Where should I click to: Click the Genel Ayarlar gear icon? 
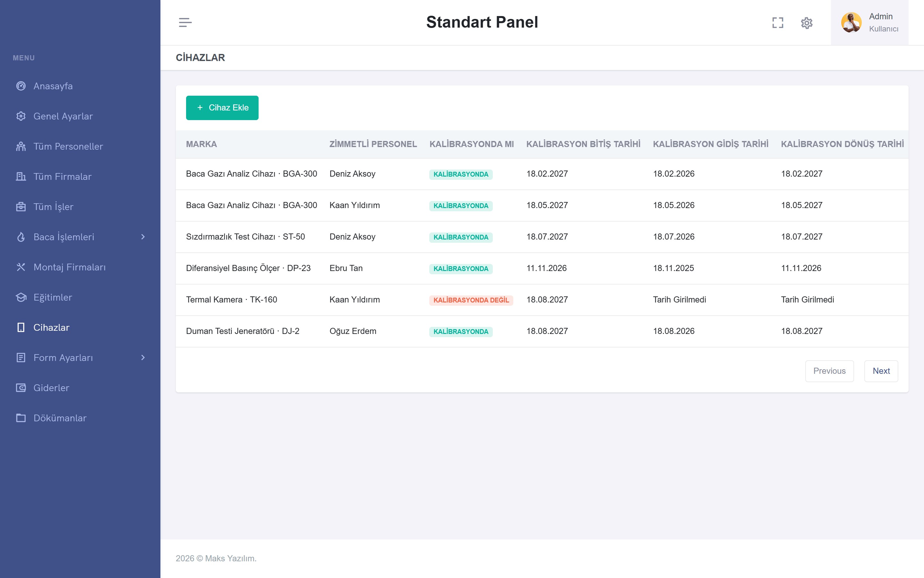(x=21, y=116)
